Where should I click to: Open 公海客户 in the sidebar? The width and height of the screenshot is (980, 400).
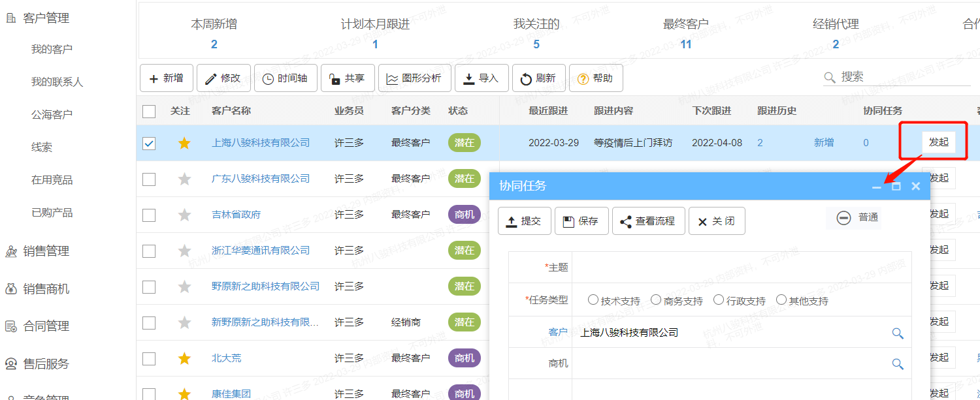52,115
